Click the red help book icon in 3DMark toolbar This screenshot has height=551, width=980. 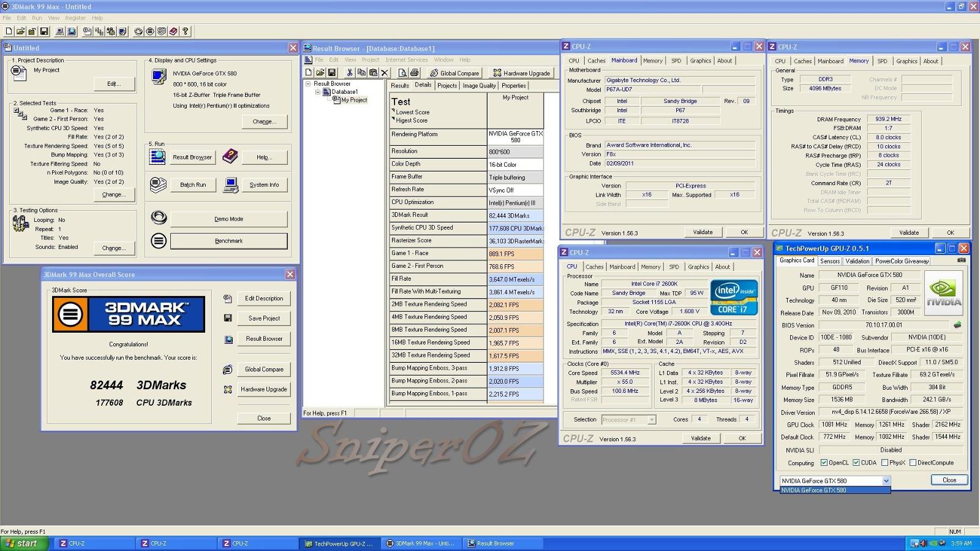pyautogui.click(x=173, y=31)
